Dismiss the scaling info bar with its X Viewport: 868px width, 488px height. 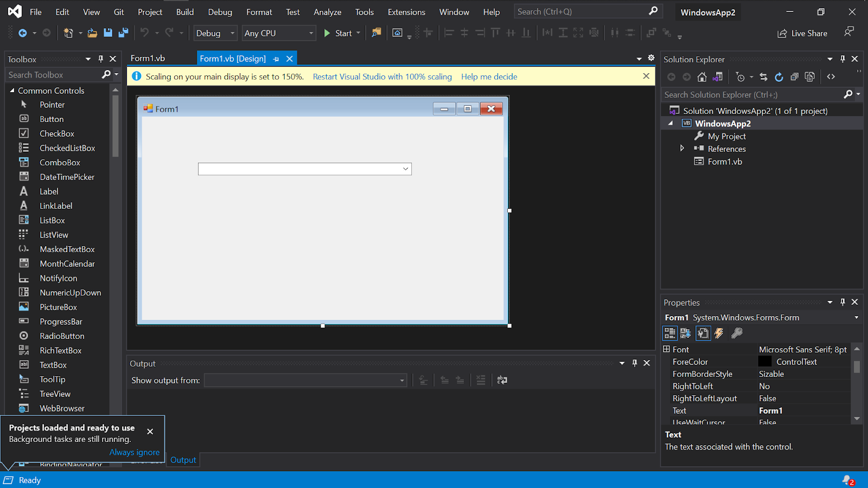[646, 76]
